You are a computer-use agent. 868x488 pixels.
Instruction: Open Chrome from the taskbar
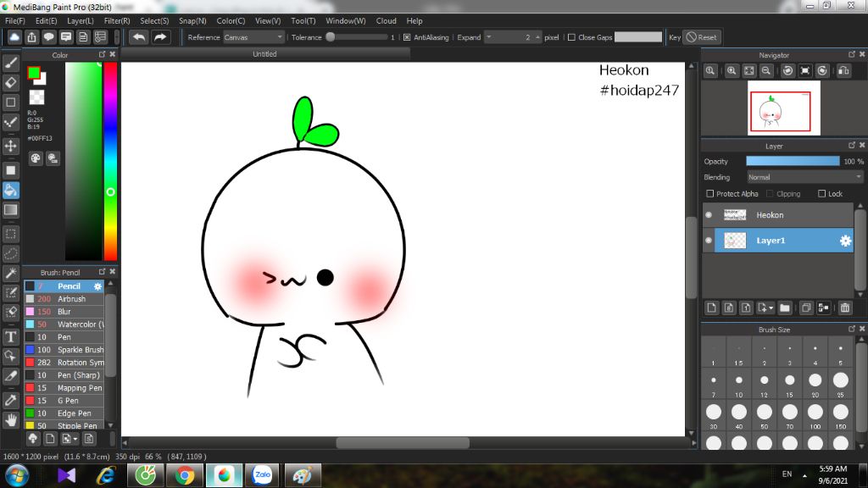185,475
